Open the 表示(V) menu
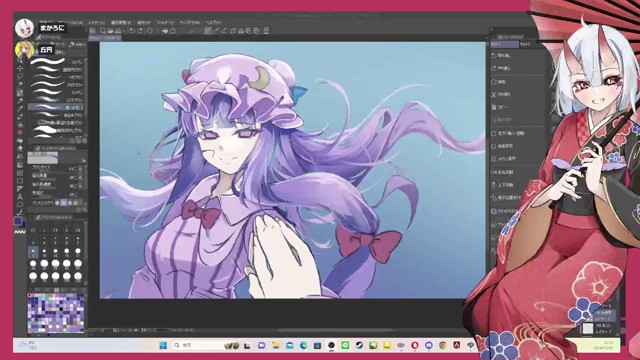 pyautogui.click(x=144, y=22)
